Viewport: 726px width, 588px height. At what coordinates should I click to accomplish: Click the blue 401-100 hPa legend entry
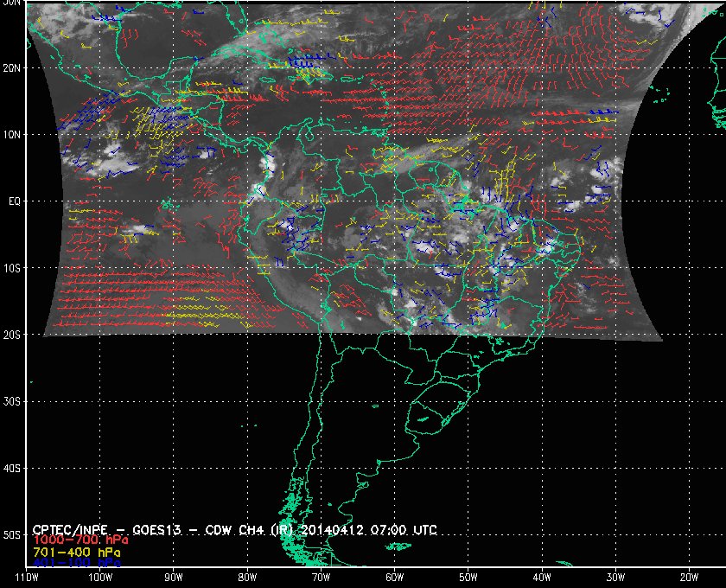77,564
